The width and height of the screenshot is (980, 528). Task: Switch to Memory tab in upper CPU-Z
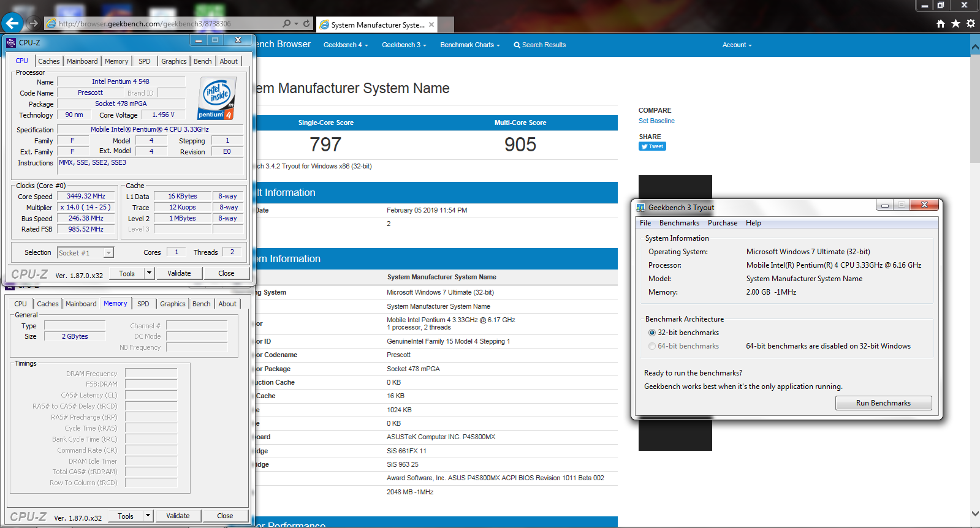[116, 61]
